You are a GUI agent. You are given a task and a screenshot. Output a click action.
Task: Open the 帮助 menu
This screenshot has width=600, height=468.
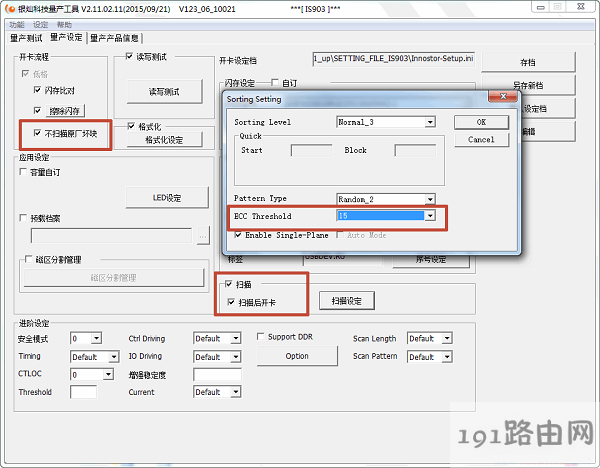pos(64,25)
